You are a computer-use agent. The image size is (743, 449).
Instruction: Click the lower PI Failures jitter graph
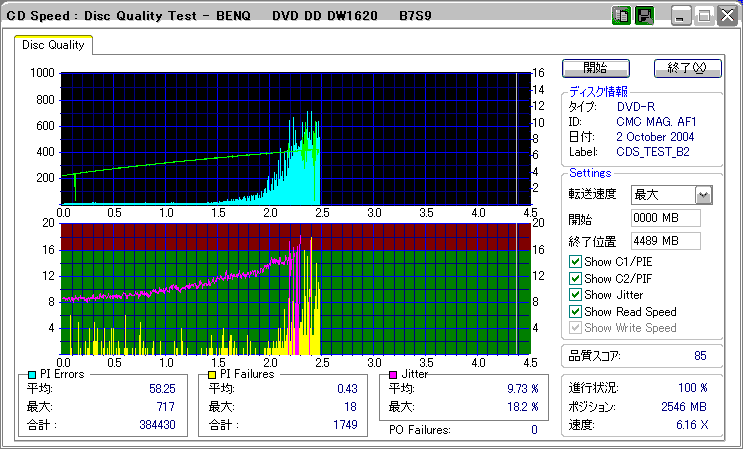tap(295, 288)
